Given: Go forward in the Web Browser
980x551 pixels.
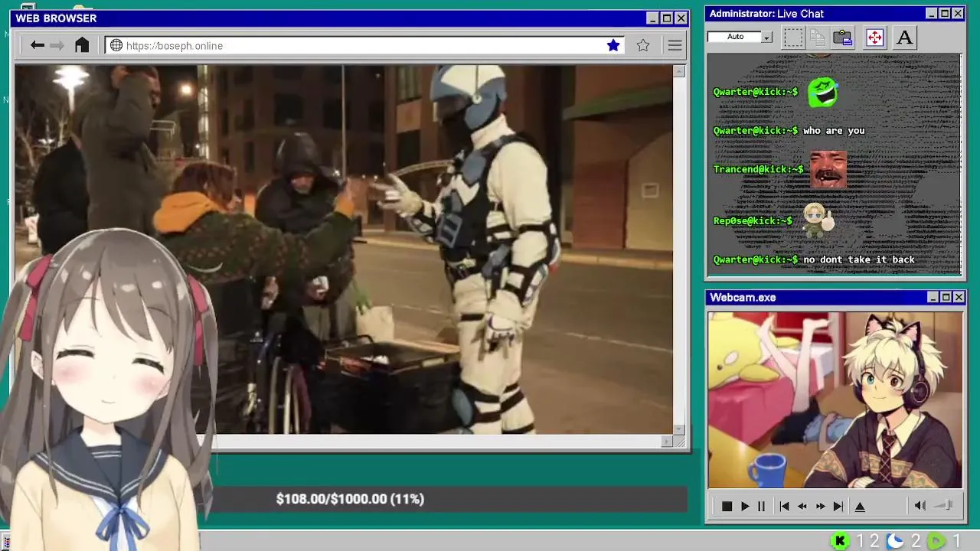Looking at the screenshot, I should pyautogui.click(x=57, y=45).
